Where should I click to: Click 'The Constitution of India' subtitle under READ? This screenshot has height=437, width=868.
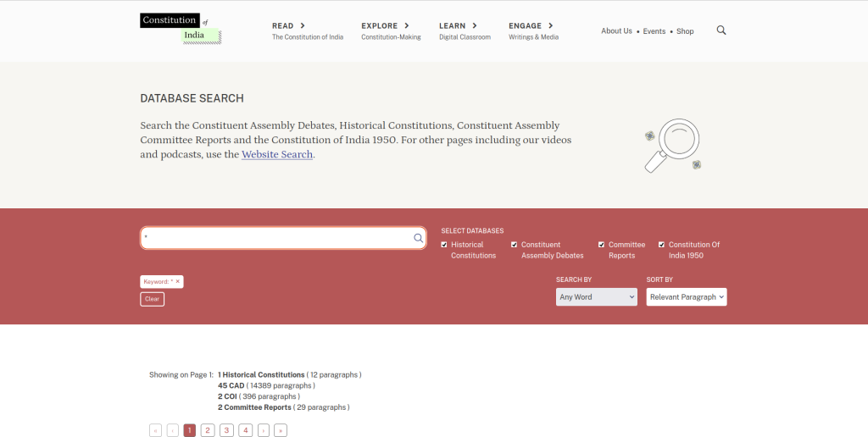click(x=308, y=37)
